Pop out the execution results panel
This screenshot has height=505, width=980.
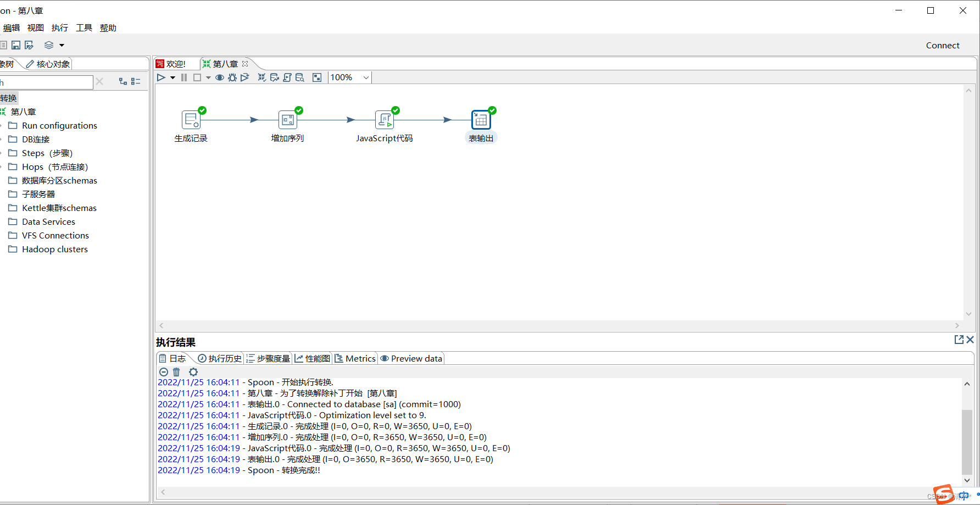959,340
